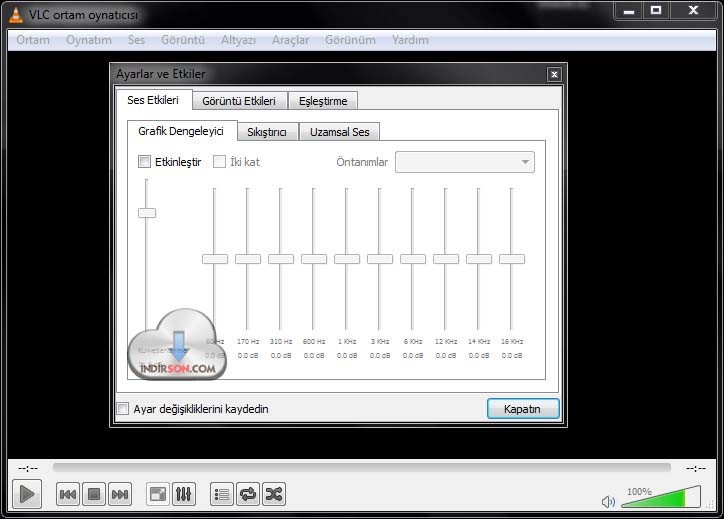This screenshot has width=724, height=519.
Task: Click the 1 KHz frequency label
Action: click(347, 341)
